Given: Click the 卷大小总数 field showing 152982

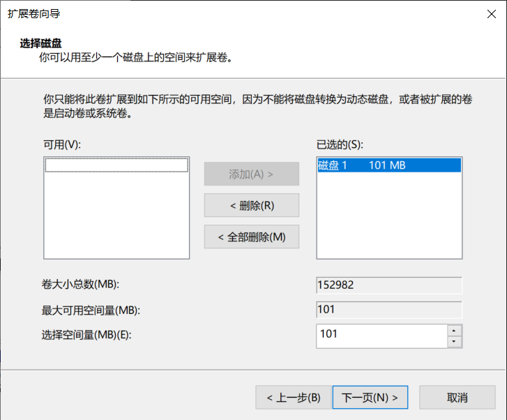Looking at the screenshot, I should pyautogui.click(x=388, y=285).
